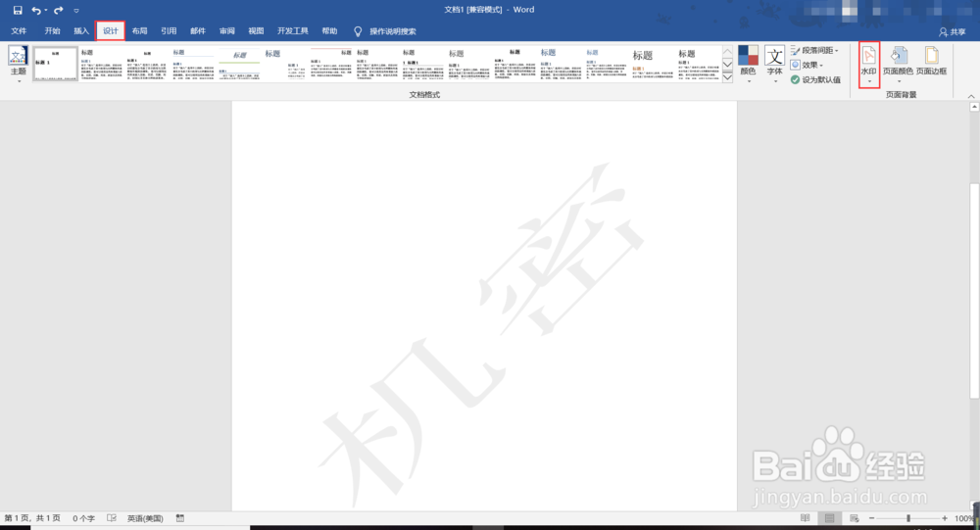Switch to Print Layout view
Viewport: 980px width, 530px height.
point(829,518)
